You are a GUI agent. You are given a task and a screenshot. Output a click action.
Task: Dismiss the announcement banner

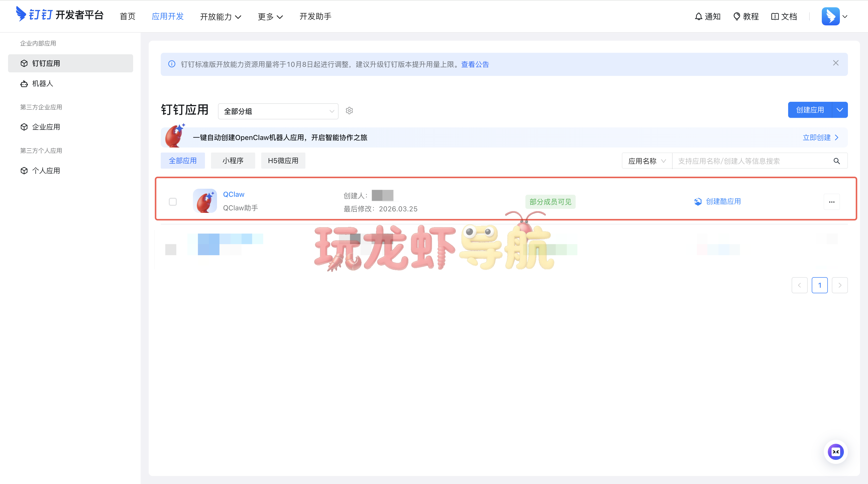coord(836,63)
